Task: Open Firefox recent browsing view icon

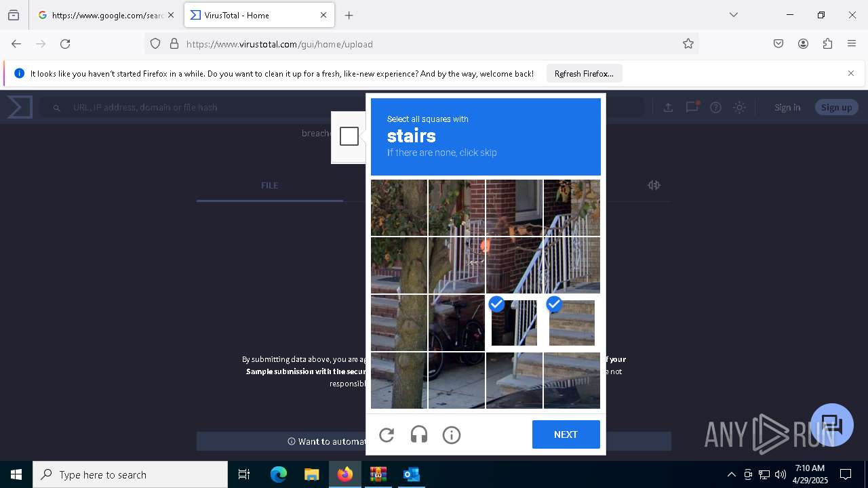Action: tap(14, 15)
